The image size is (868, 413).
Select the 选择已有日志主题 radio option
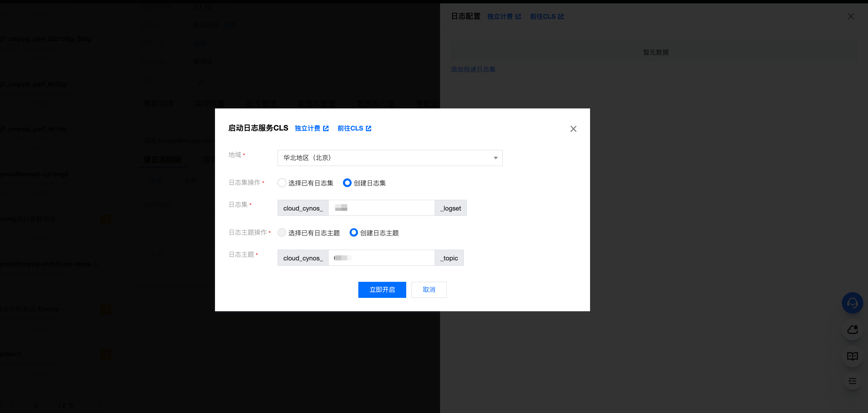[282, 233]
